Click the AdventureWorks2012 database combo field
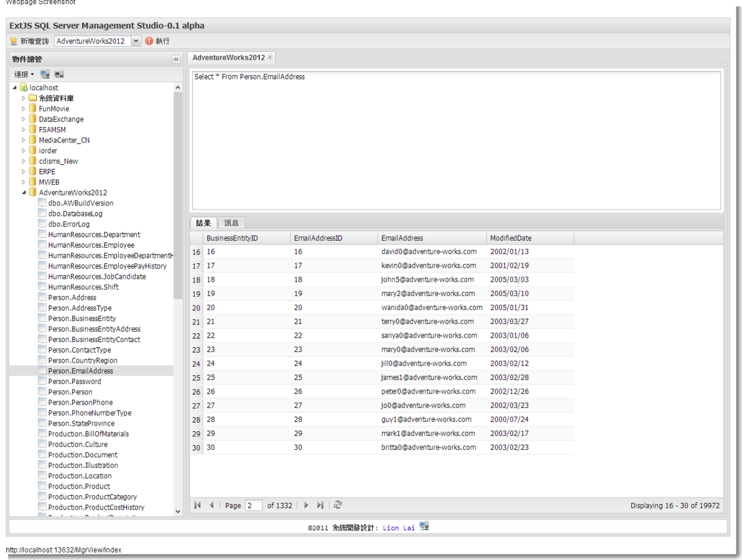Screen dimensions: 742x560 [93, 41]
